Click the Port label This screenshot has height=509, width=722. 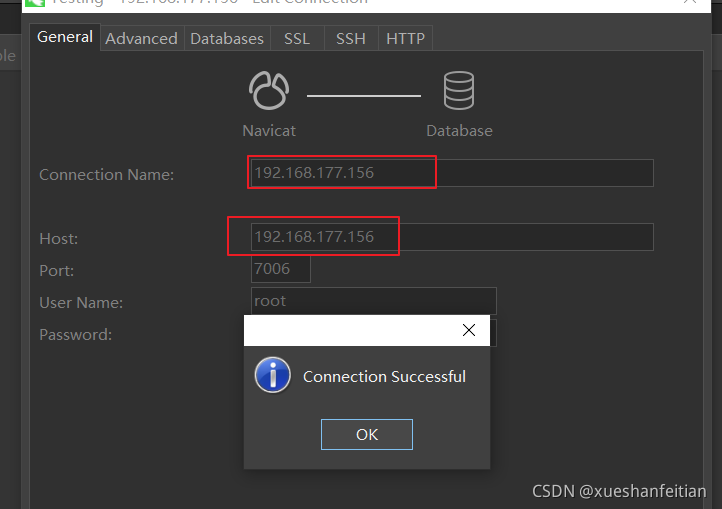(57, 270)
